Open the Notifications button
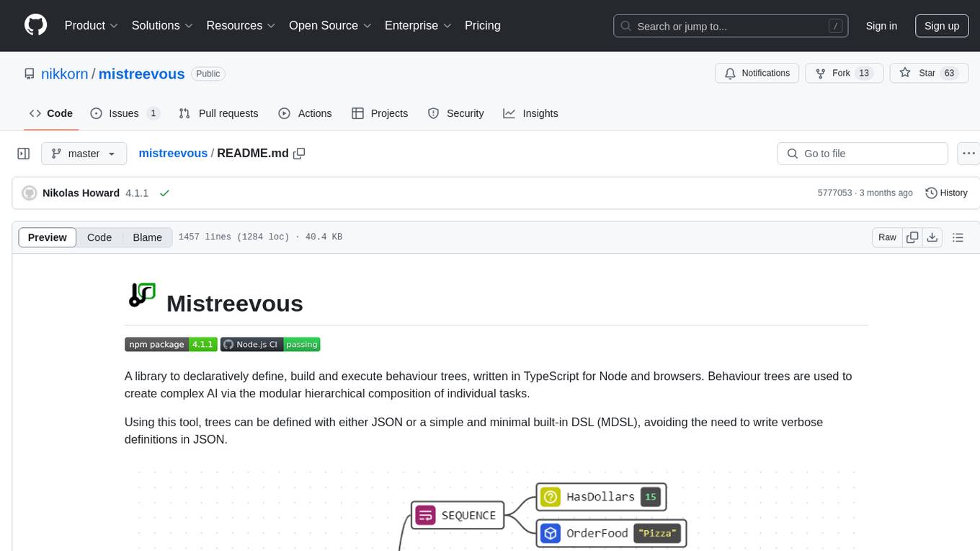980x551 pixels. click(757, 73)
